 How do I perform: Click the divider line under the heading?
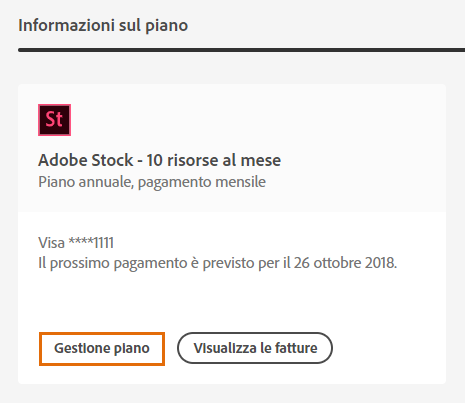click(x=241, y=50)
